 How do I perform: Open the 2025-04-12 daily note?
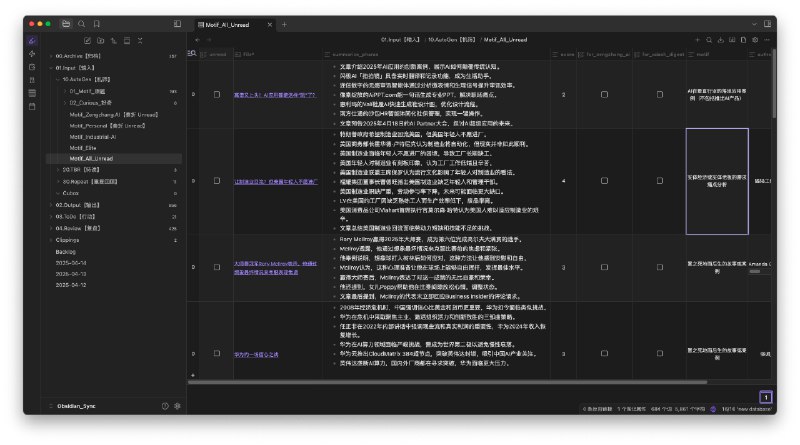point(71,285)
